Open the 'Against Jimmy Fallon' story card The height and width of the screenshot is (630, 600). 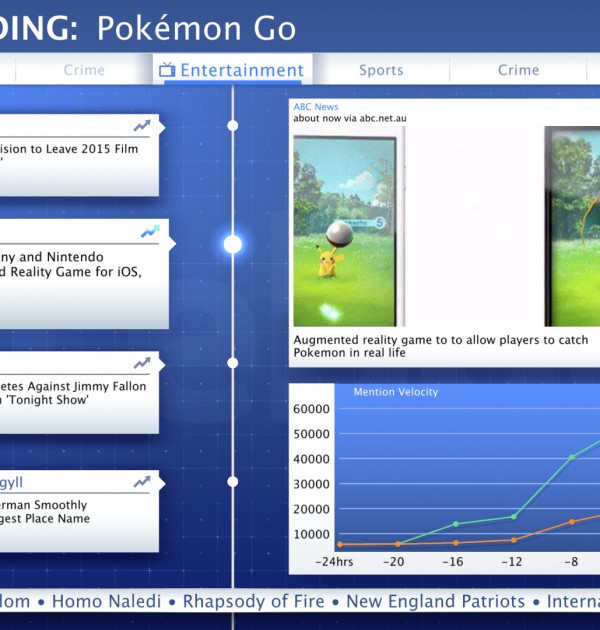pyautogui.click(x=80, y=393)
